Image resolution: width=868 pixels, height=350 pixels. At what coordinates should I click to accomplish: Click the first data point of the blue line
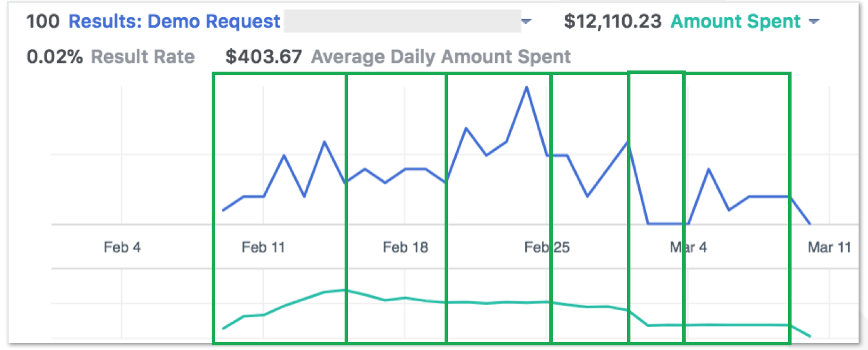[x=223, y=210]
